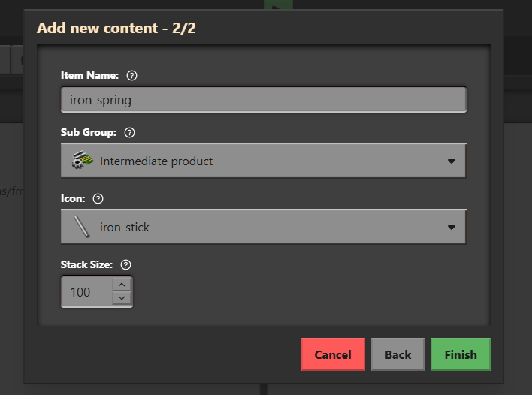This screenshot has height=395, width=532.
Task: Open the Intermediate product selection box
Action: (x=263, y=161)
